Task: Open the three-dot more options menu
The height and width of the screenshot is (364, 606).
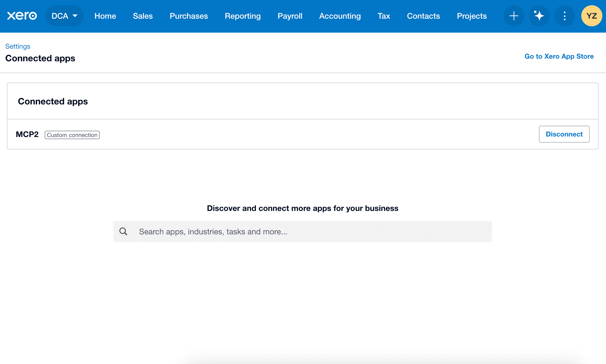Action: point(564,16)
